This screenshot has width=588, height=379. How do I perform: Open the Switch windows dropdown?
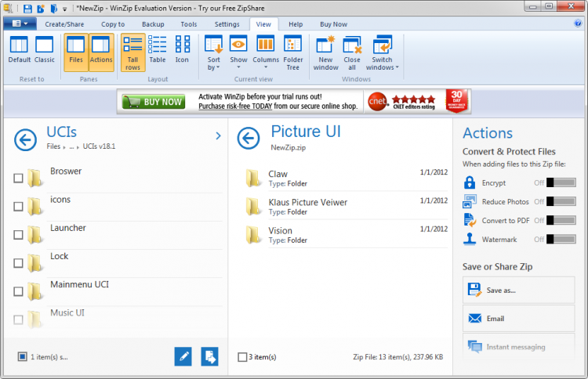pos(382,52)
